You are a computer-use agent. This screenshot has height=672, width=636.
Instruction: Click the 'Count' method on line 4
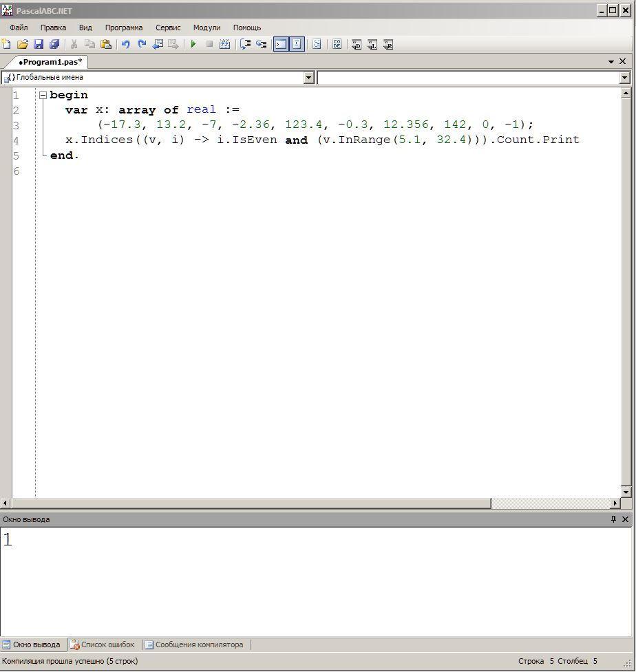click(x=516, y=140)
